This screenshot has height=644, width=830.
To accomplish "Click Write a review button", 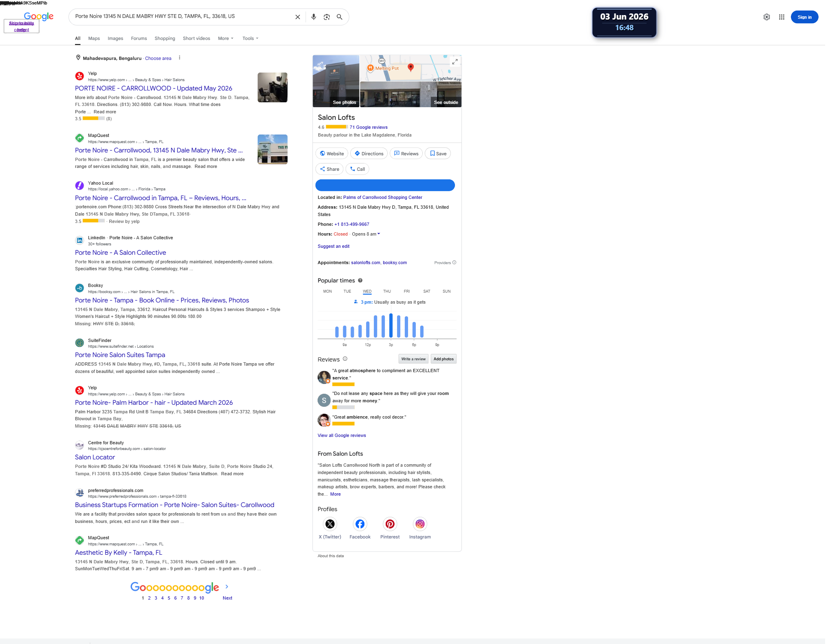I will coord(413,359).
